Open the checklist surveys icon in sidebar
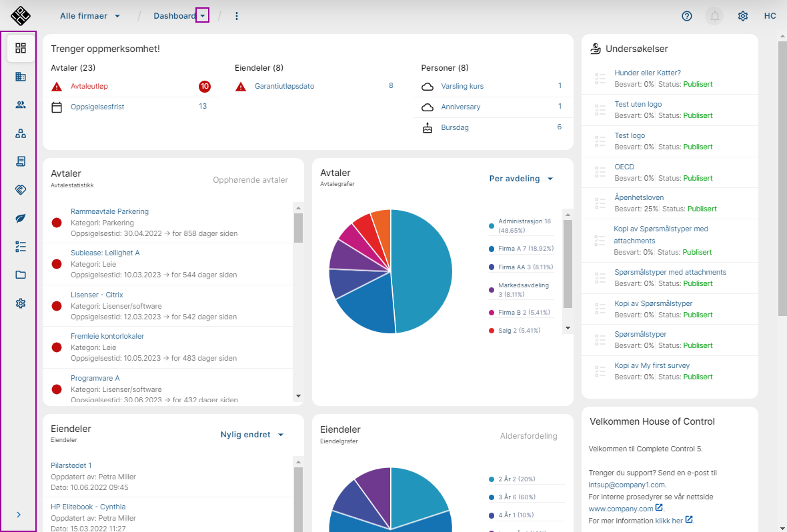The height and width of the screenshot is (532, 787). (x=21, y=247)
